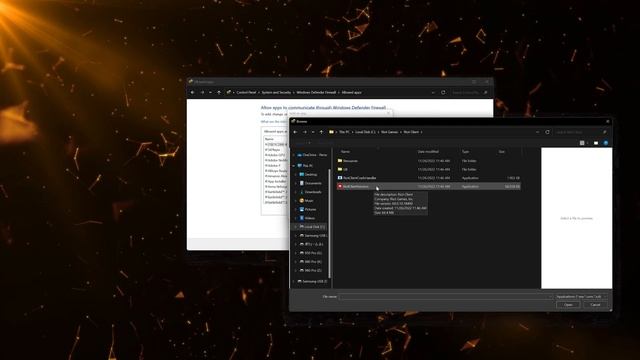Sort files by Type column
The width and height of the screenshot is (640, 360).
click(465, 151)
